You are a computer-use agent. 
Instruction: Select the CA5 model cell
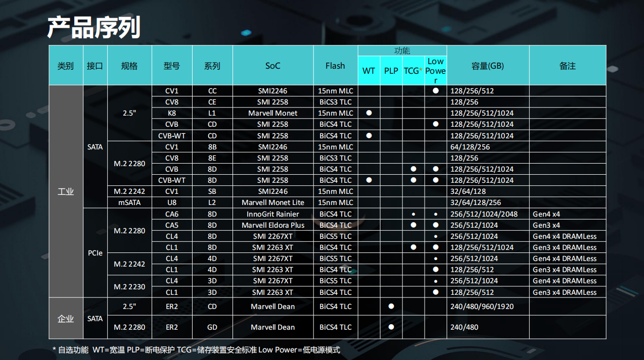172,225
